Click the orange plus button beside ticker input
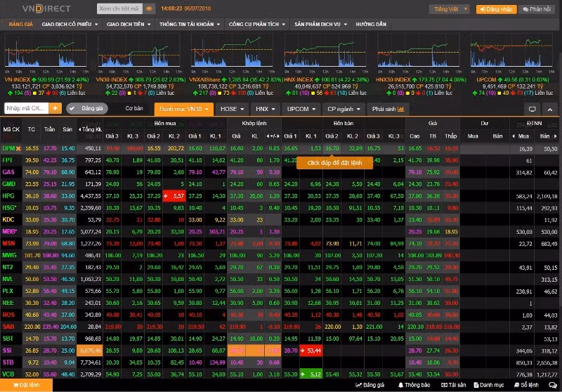This screenshot has height=392, width=562. pyautogui.click(x=55, y=108)
